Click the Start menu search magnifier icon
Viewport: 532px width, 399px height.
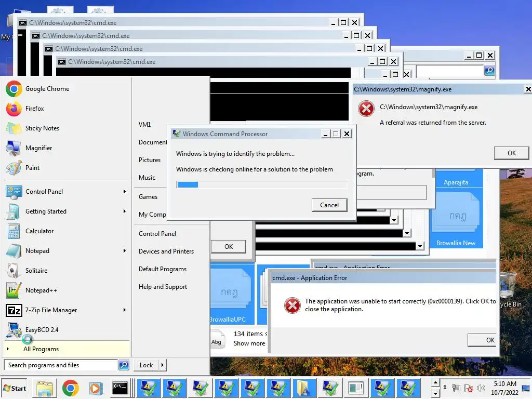[x=124, y=365]
